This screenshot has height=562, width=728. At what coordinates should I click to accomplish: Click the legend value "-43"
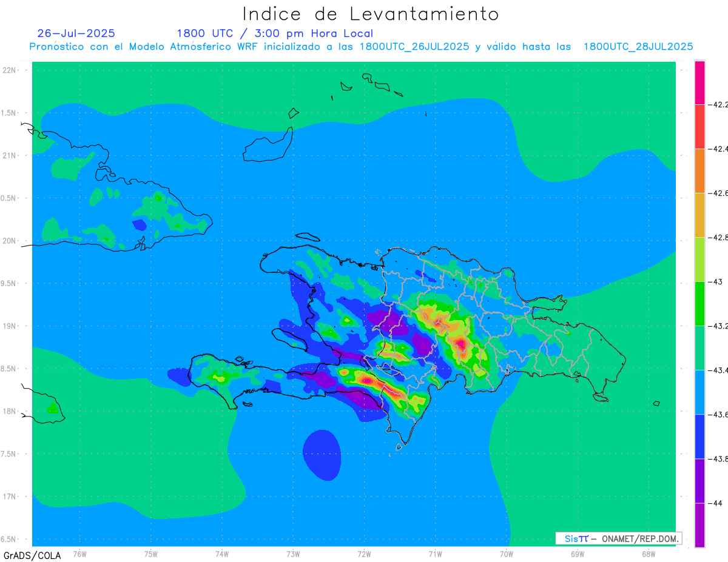[715, 281]
